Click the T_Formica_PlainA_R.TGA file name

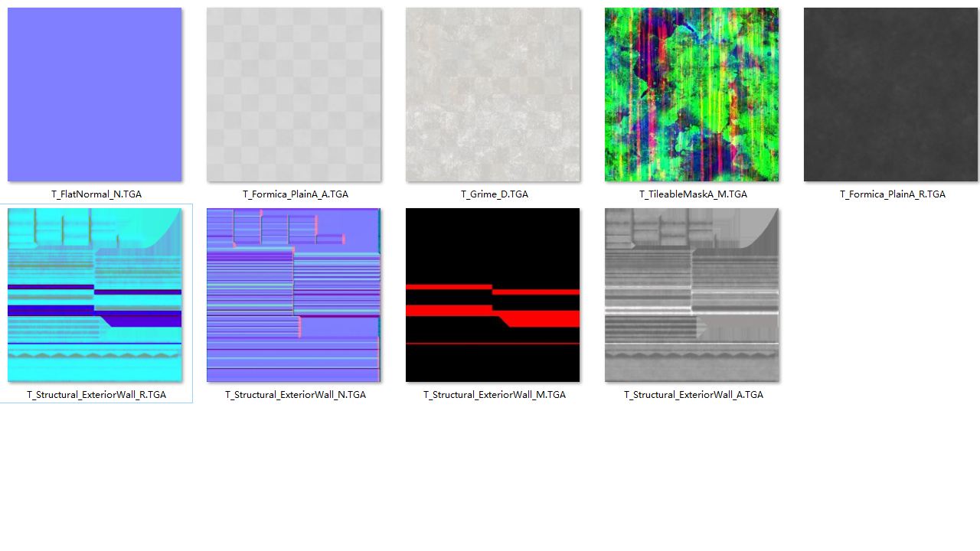893,194
